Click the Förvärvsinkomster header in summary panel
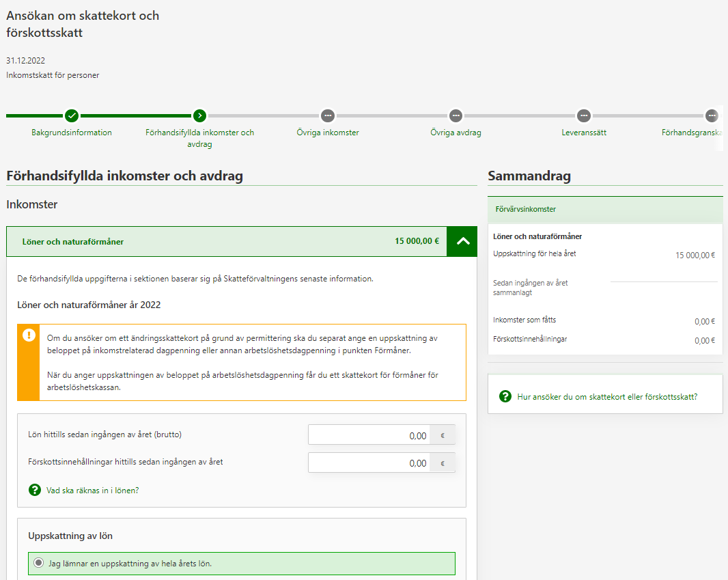The image size is (728, 580). [x=526, y=210]
